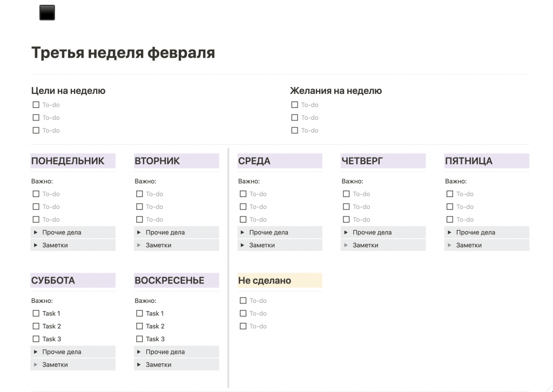
Task: Expand Прочие дела toggle under ПОНЕДЕЛЬНИК
Action: coord(36,232)
